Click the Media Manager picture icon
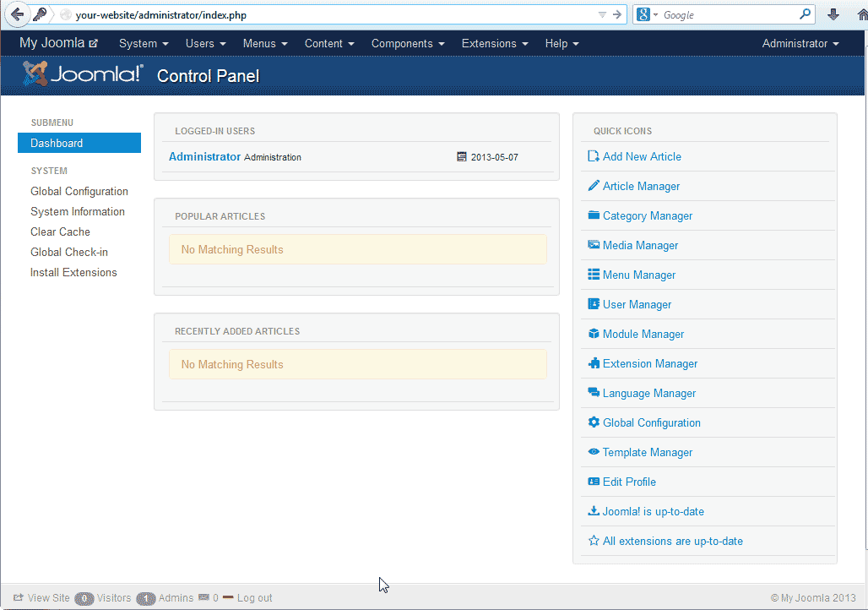868x610 pixels. point(594,245)
